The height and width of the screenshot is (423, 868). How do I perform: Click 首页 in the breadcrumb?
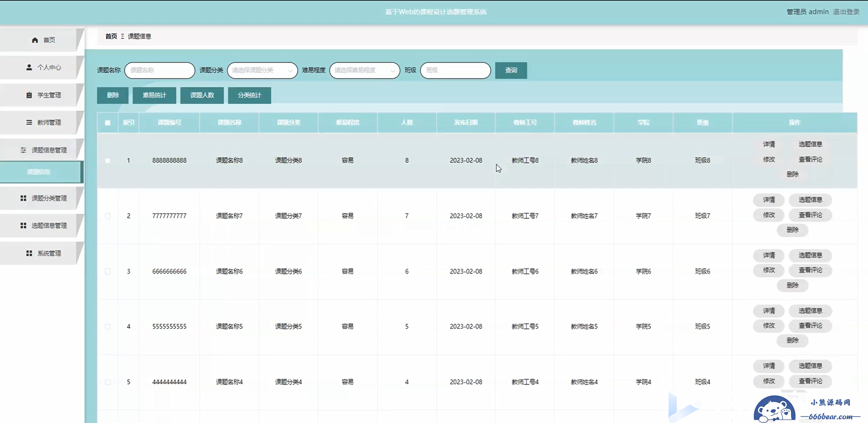pos(111,36)
